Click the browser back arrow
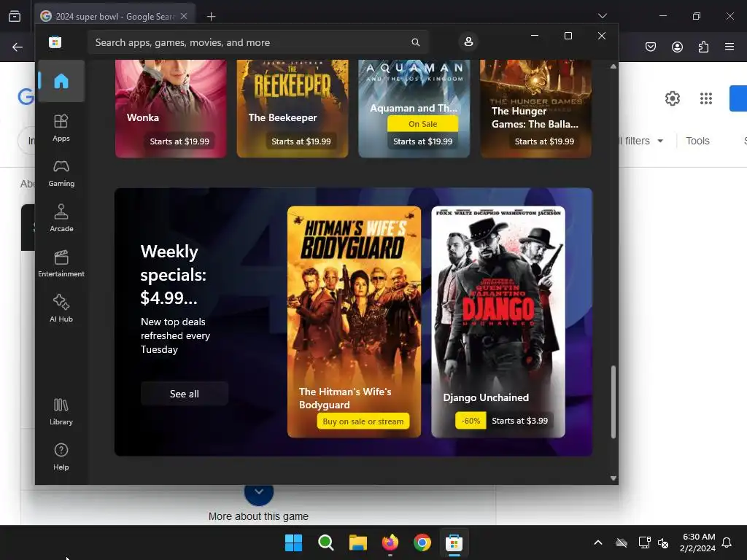 [18, 47]
